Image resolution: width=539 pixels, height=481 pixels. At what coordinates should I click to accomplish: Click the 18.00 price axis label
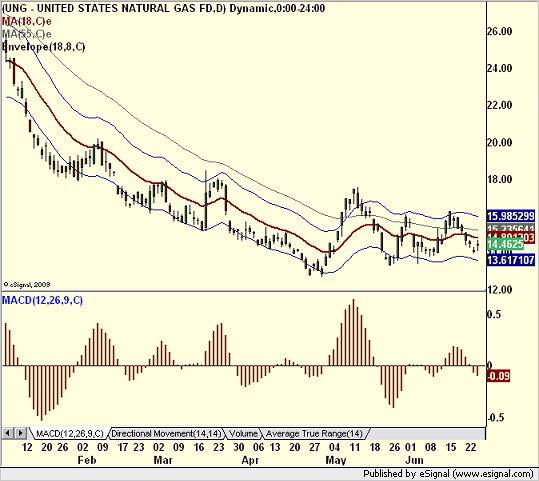coord(499,179)
